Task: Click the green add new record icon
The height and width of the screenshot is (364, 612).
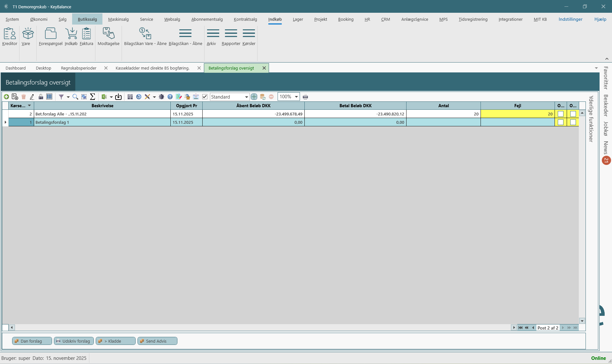Action: pos(6,97)
